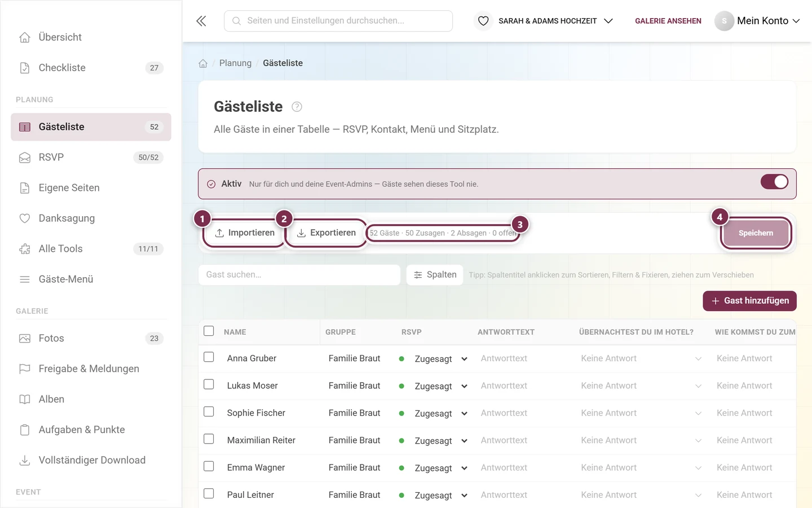Viewport: 812px width, 508px height.
Task: Go to RSVP in the sidebar
Action: (x=91, y=157)
